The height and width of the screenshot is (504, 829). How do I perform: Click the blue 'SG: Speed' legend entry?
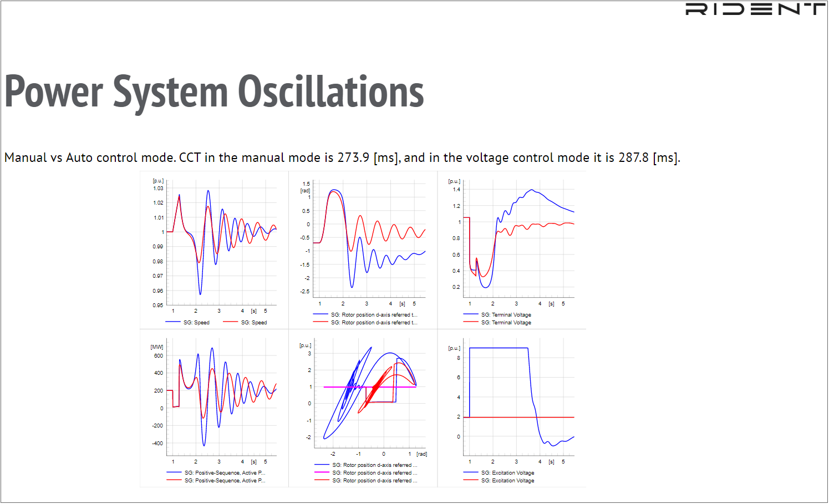coord(187,323)
